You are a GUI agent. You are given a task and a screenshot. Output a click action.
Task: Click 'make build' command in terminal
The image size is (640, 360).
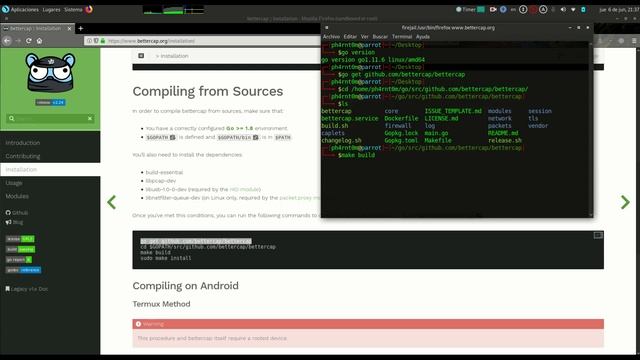pyautogui.click(x=358, y=155)
